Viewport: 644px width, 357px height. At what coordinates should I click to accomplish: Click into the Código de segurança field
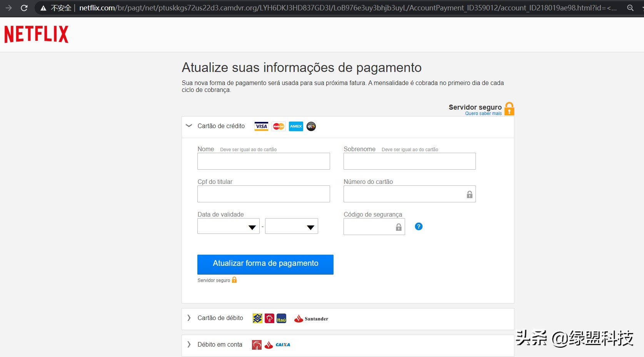pyautogui.click(x=374, y=227)
